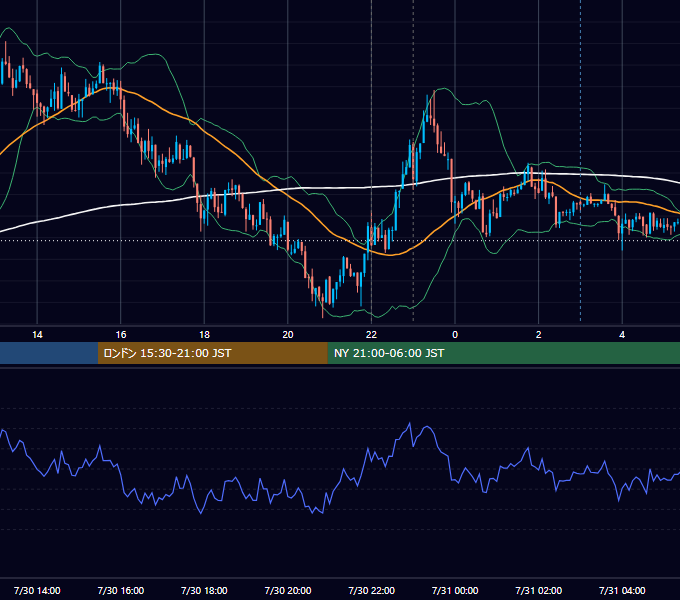
Task: Select the 7/31 02:00 time label
Action: 539,590
